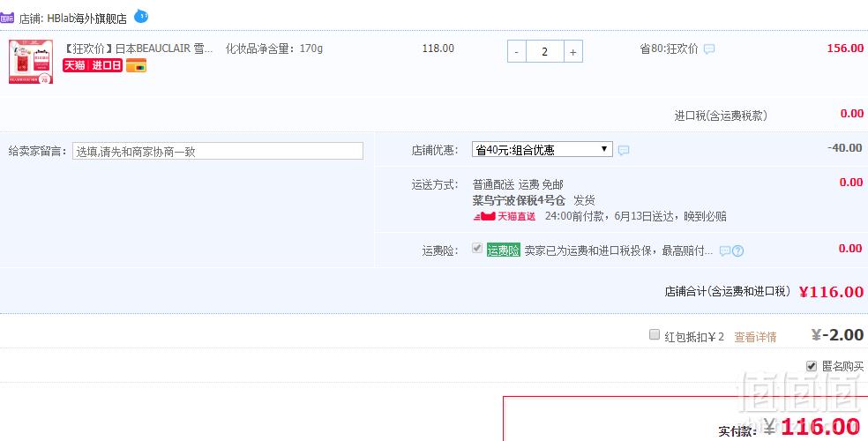868x441 pixels.
Task: Toggle the 运费险 shipping insurance checkbox
Action: tap(477, 249)
